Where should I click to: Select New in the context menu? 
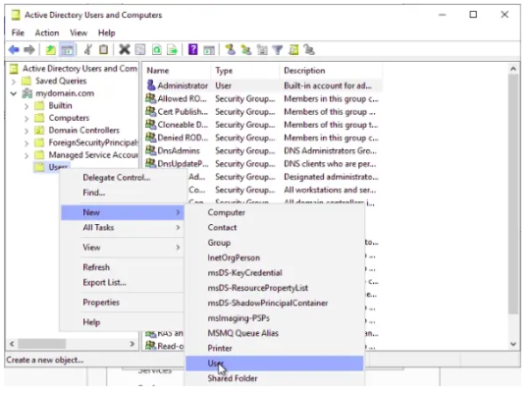123,212
